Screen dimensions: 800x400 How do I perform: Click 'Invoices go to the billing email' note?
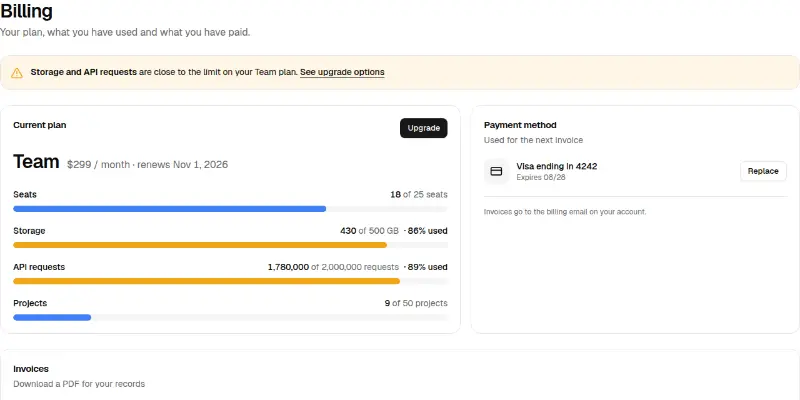[x=565, y=211]
